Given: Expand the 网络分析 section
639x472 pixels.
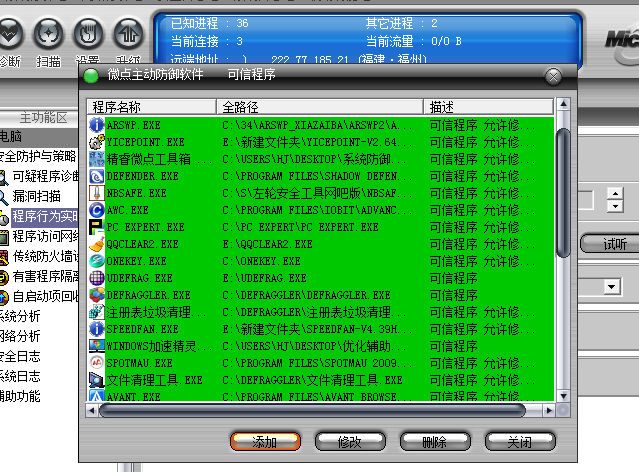Looking at the screenshot, I should (20, 336).
